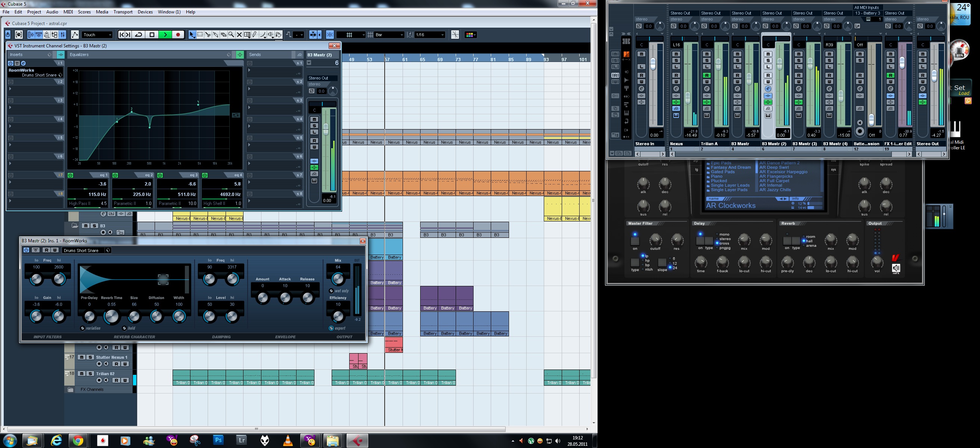Toggle the Inspector panel button
Screen dimensions: 980x448
click(x=31, y=35)
